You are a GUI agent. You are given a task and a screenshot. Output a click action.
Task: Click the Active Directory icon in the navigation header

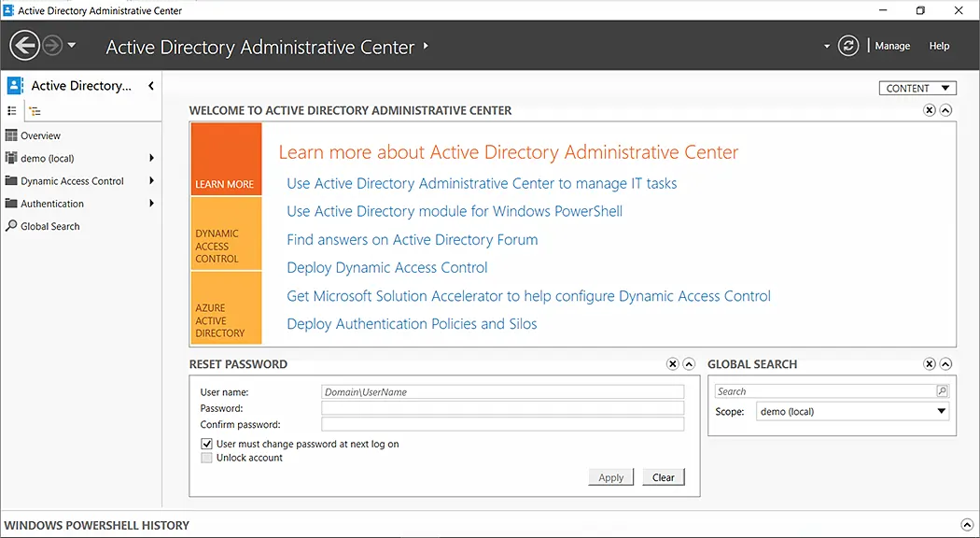(x=15, y=86)
